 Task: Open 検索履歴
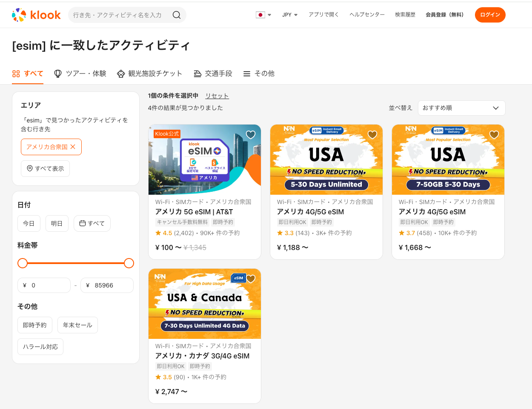(405, 15)
